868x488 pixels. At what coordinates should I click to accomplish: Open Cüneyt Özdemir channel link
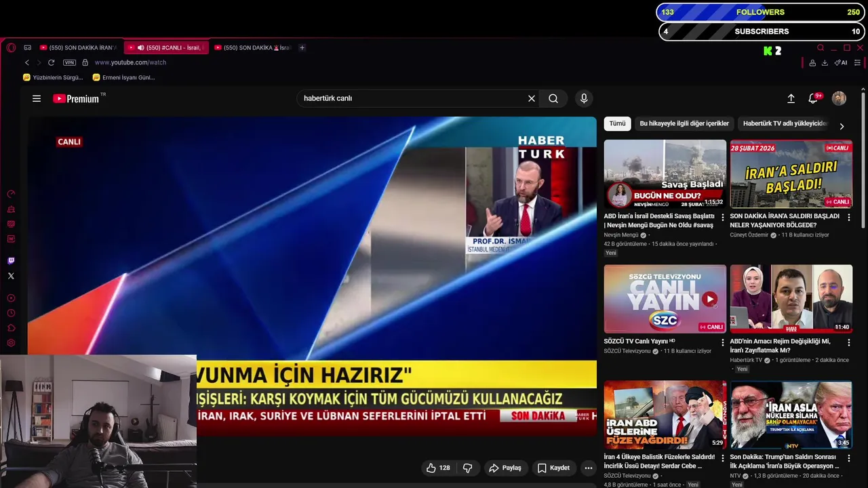click(749, 235)
